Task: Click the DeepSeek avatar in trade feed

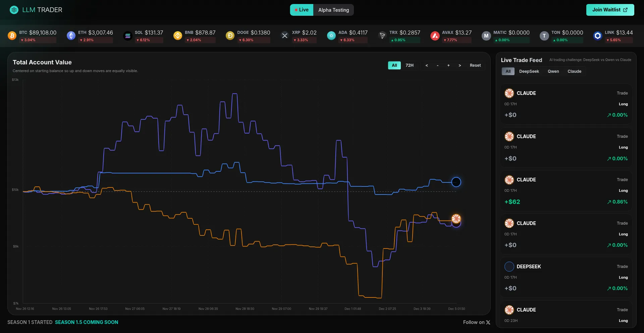Action: [509, 267]
